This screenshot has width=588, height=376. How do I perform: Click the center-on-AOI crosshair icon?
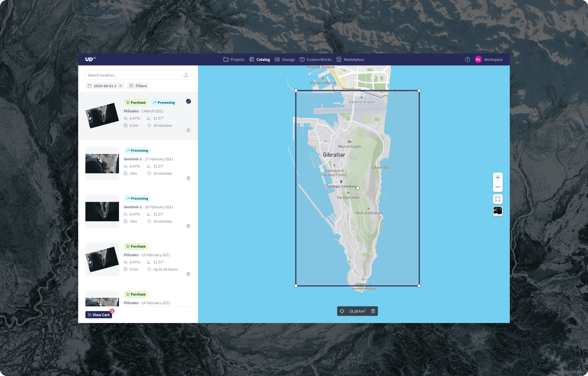click(342, 311)
